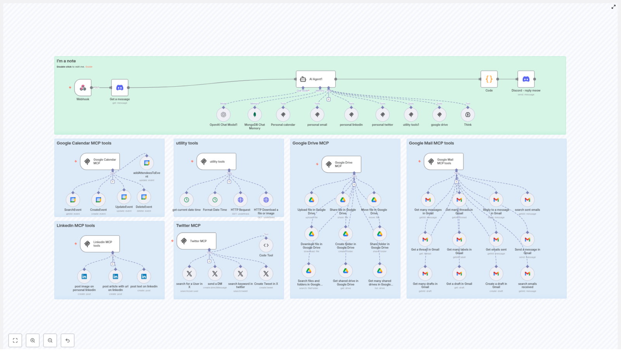Open the HTTP Request utility tool

(241, 200)
